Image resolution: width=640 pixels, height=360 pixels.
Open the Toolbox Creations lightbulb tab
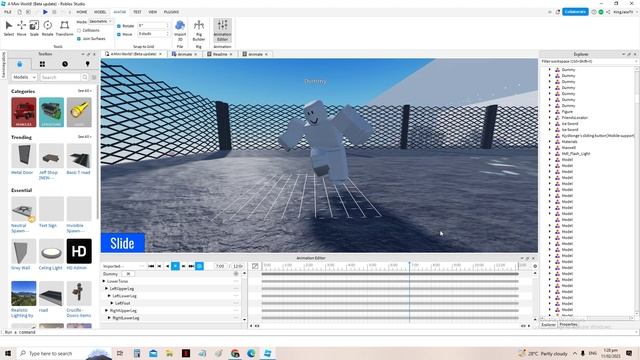[87, 64]
